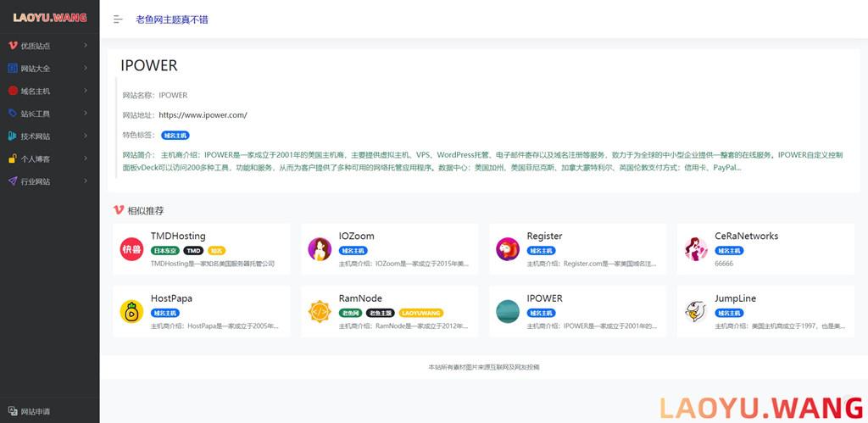Expand the 网站大全 chevron arrow
This screenshot has width=868, height=423.
[x=86, y=68]
